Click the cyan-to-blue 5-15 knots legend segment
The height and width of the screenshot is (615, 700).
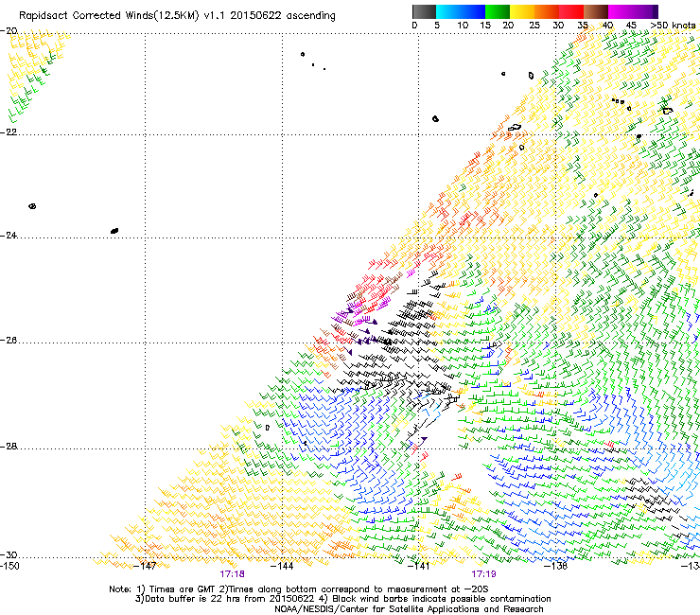[461, 11]
